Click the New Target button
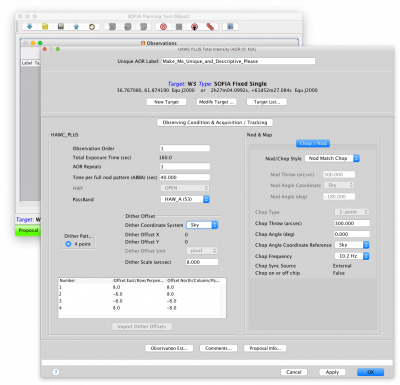The height and width of the screenshot is (385, 400). pos(166,102)
